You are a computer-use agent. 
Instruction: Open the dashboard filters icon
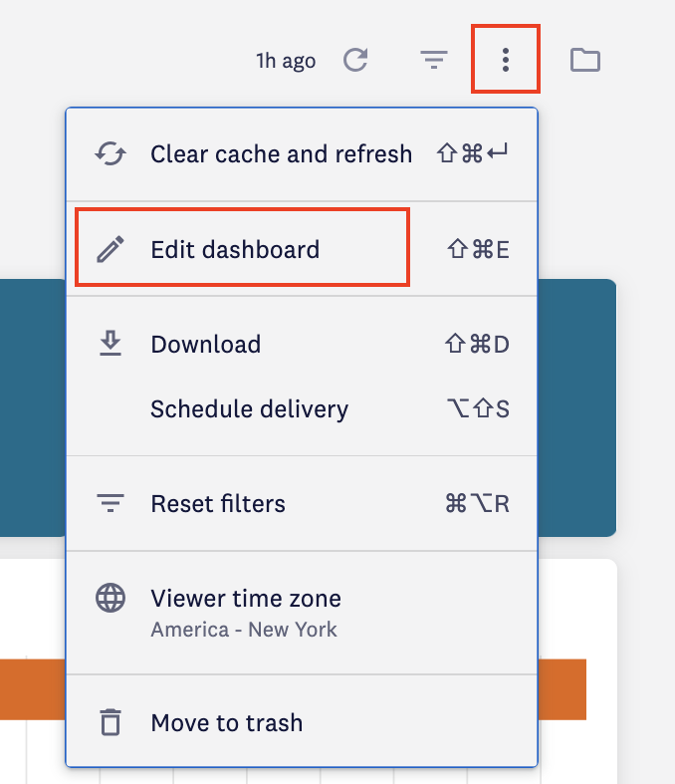pyautogui.click(x=433, y=61)
